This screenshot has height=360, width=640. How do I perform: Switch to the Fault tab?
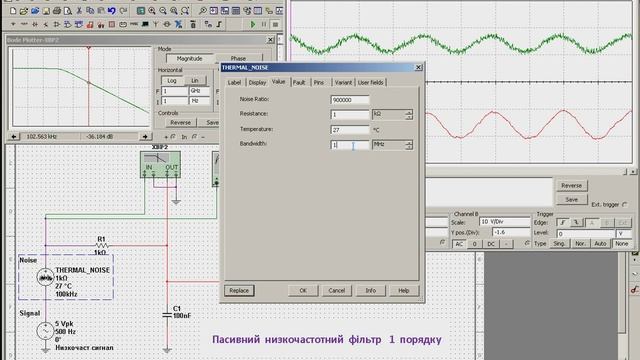(299, 82)
